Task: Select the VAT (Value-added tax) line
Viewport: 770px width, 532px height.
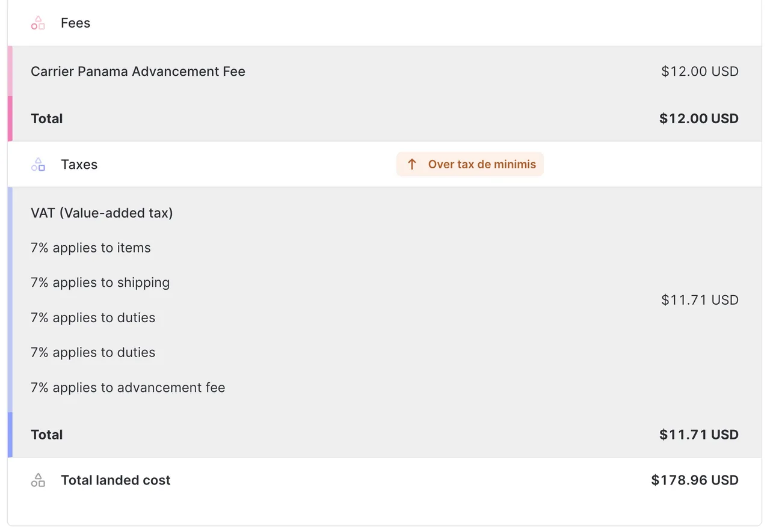Action: tap(102, 213)
